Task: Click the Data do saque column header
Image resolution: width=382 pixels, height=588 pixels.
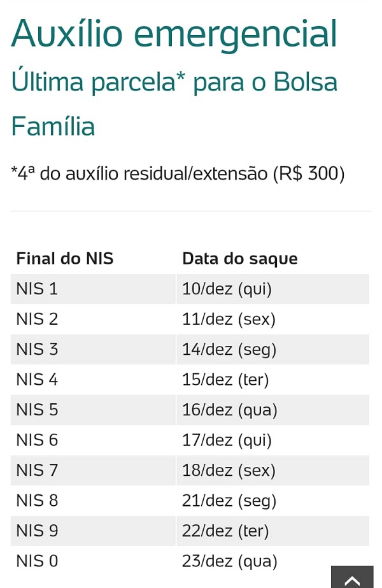Action: point(240,259)
